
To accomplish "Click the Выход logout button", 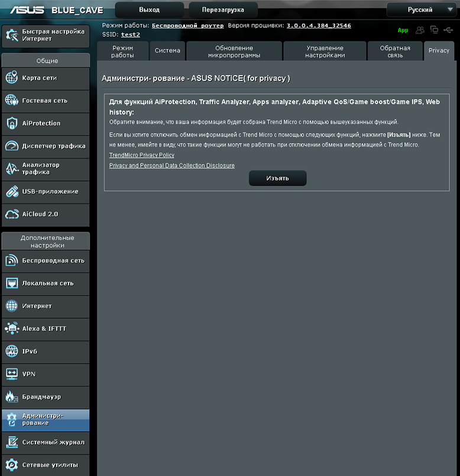I will tap(150, 9).
